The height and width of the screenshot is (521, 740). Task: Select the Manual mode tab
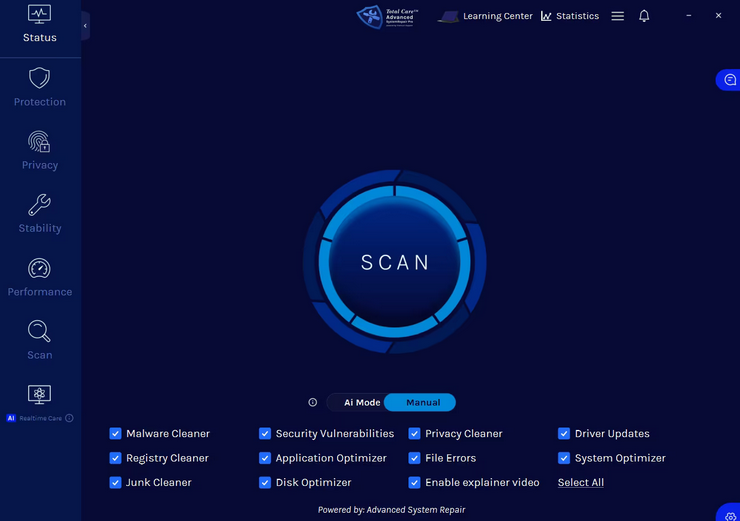(422, 403)
